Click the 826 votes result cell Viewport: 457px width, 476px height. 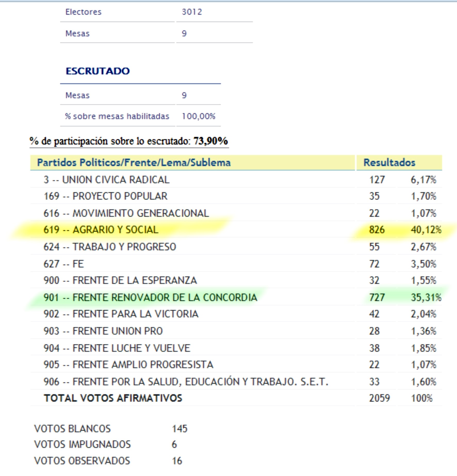(x=377, y=230)
